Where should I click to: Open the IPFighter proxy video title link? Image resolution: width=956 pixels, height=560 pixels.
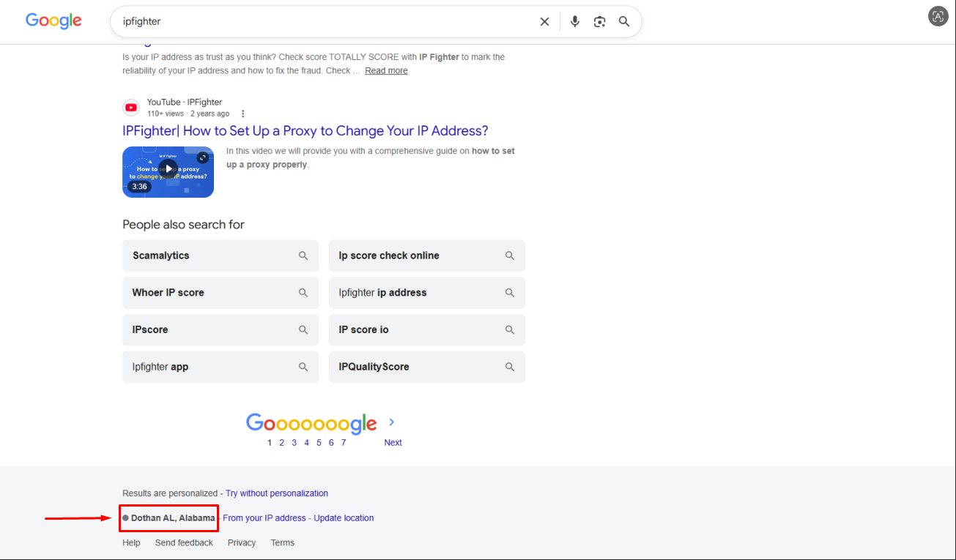pos(305,131)
